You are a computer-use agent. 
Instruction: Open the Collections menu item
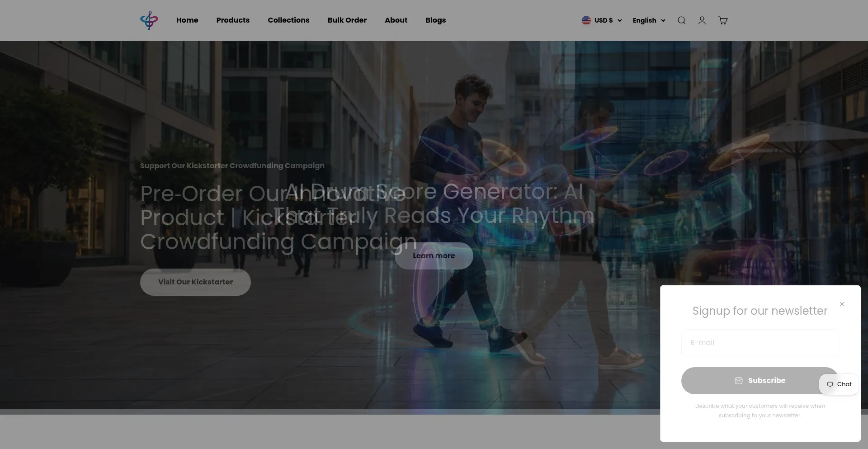pyautogui.click(x=288, y=20)
